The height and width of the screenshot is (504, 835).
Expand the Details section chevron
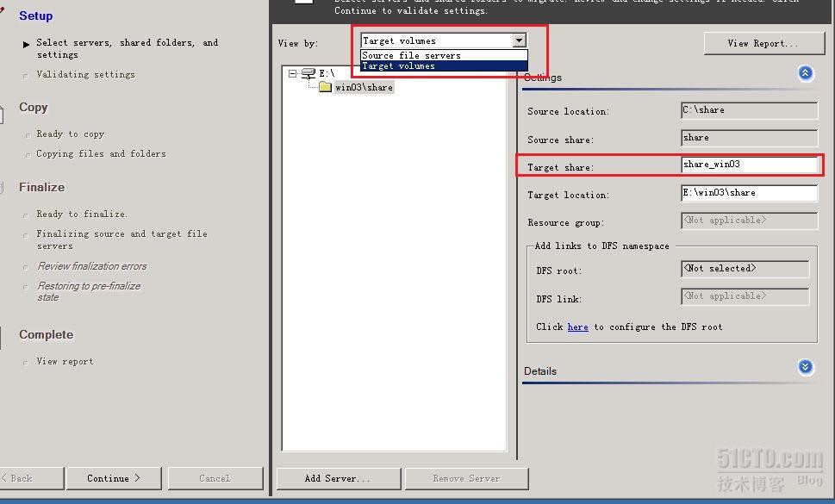(x=806, y=368)
